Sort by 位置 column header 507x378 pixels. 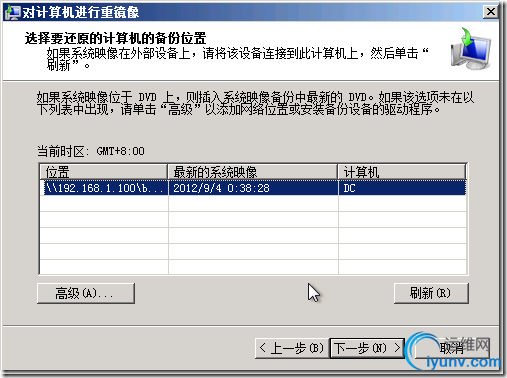coord(103,172)
